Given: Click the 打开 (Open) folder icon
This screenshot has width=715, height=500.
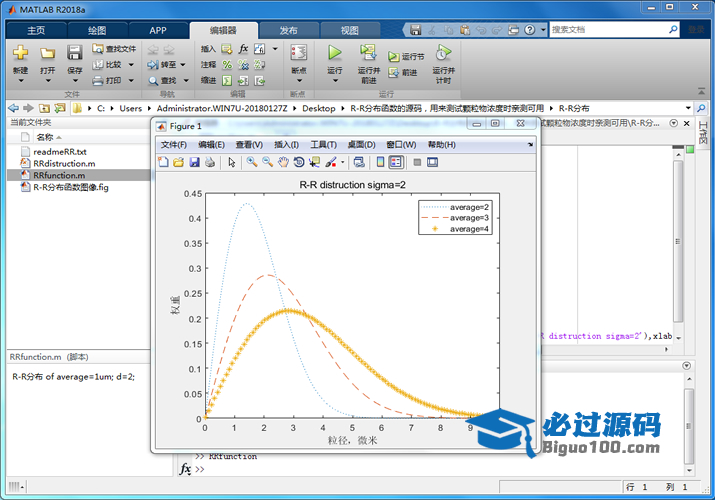Looking at the screenshot, I should [x=47, y=53].
